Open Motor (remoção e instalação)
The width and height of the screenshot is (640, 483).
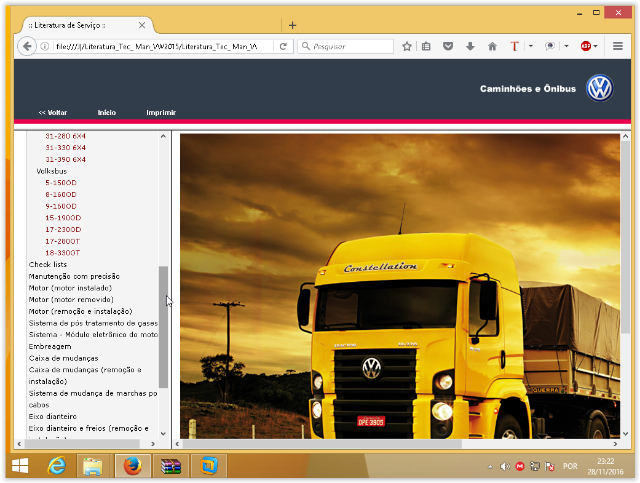pos(80,311)
